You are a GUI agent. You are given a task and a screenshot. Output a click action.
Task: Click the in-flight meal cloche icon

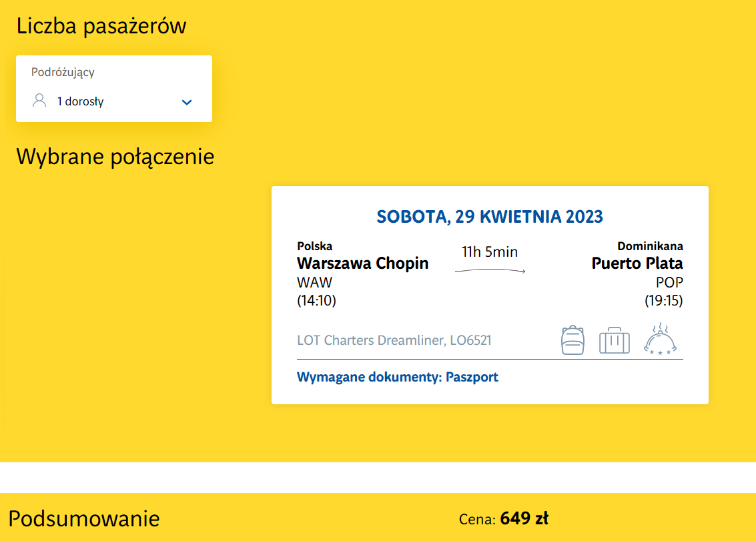660,340
